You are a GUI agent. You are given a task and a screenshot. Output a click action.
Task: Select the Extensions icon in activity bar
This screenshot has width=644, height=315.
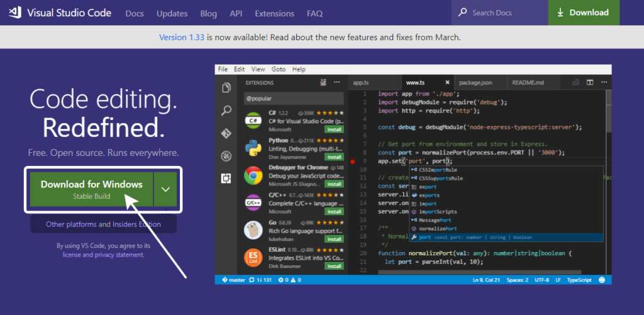point(226,179)
